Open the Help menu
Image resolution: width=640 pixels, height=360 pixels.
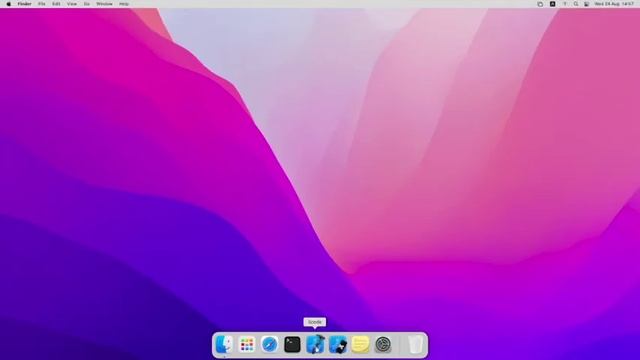point(124,4)
